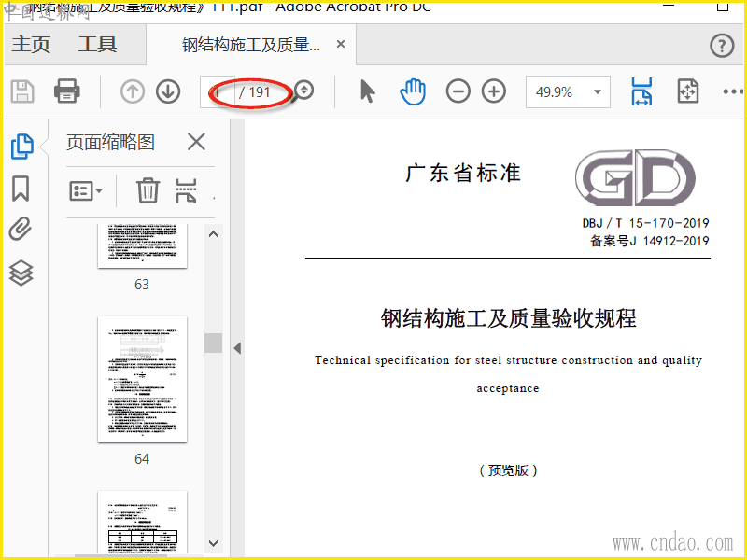Click the page label 63
This screenshot has height=560, width=747.
[142, 285]
